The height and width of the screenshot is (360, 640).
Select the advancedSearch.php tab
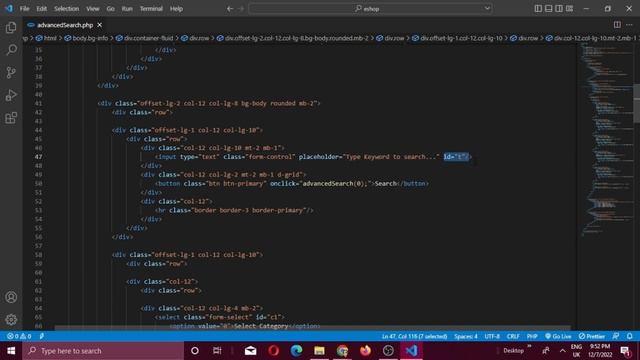click(x=65, y=25)
